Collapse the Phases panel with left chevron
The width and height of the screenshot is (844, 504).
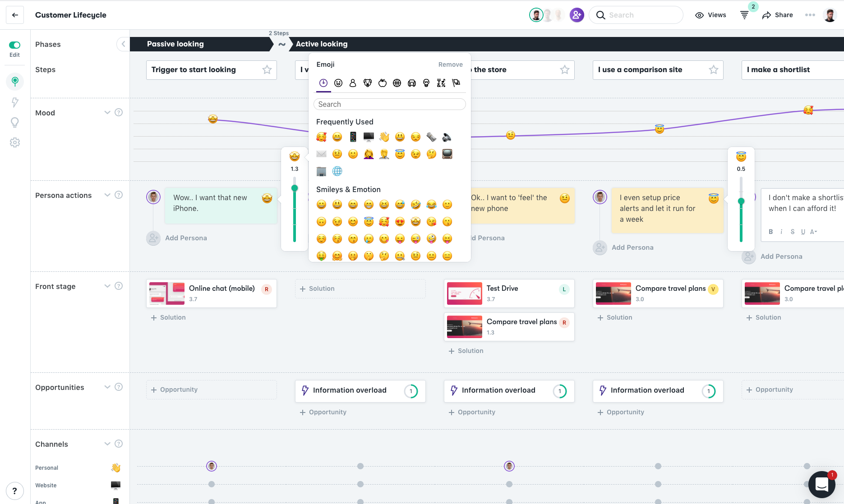click(123, 44)
